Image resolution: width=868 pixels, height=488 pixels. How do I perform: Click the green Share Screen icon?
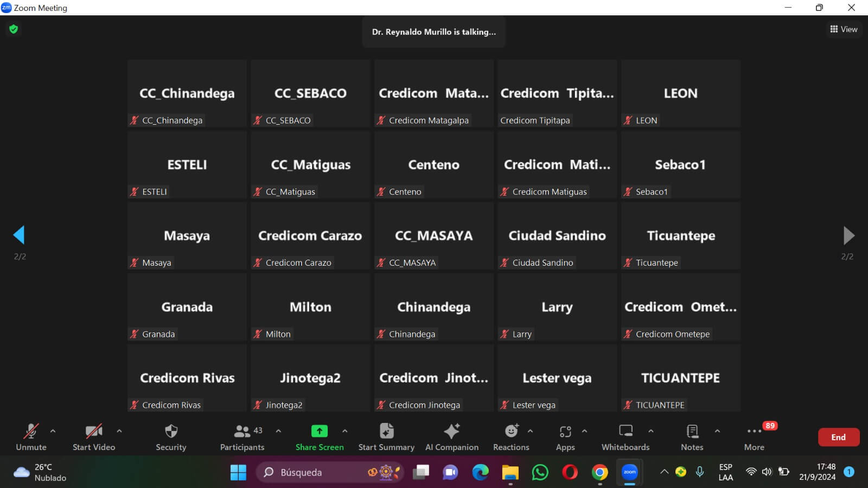319,432
